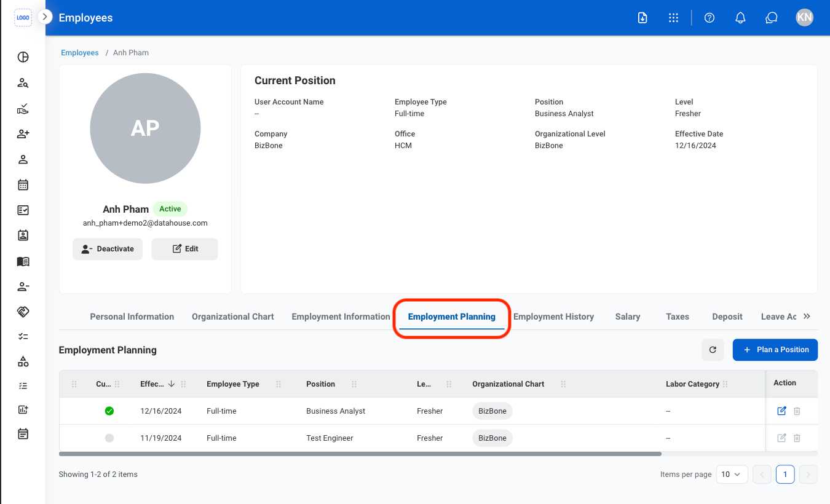
Task: Click the Plan a Position button
Action: point(775,350)
